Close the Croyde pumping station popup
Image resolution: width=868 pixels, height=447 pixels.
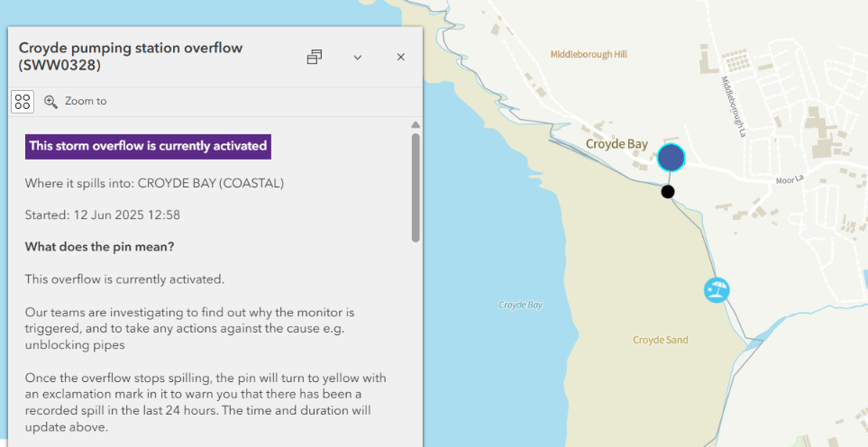401,57
